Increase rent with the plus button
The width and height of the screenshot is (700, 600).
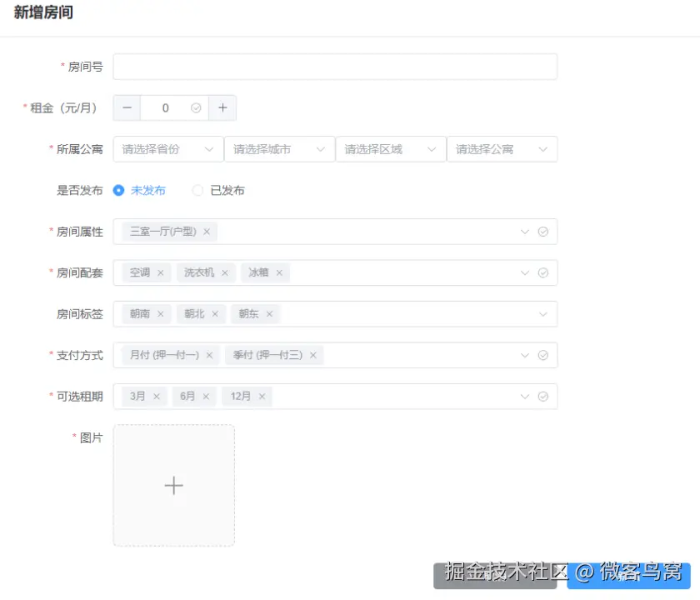coord(222,107)
